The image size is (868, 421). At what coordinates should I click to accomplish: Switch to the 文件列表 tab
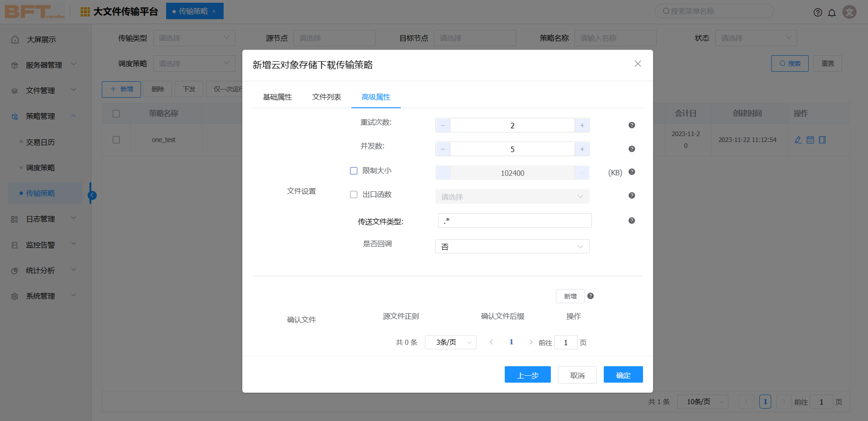(327, 97)
